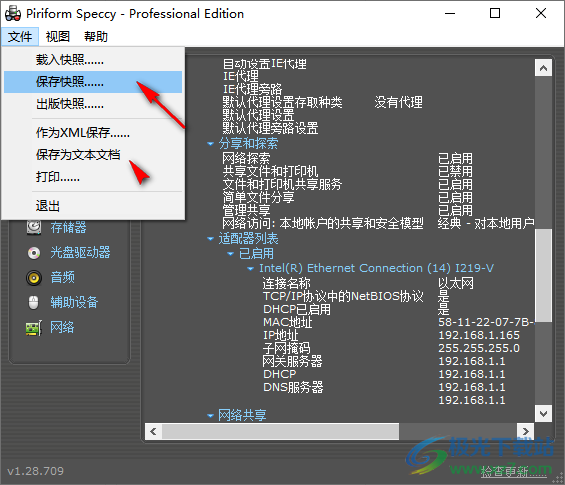The image size is (565, 485).
Task: Click the horizontal scrollbar right arrow
Action: click(x=526, y=431)
